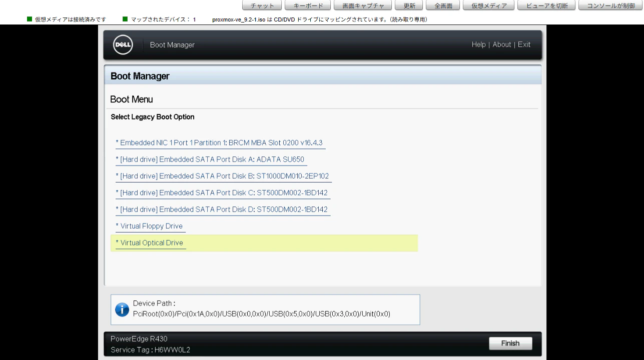
Task: Click the Device Path PciRoot value text
Action: [261, 314]
